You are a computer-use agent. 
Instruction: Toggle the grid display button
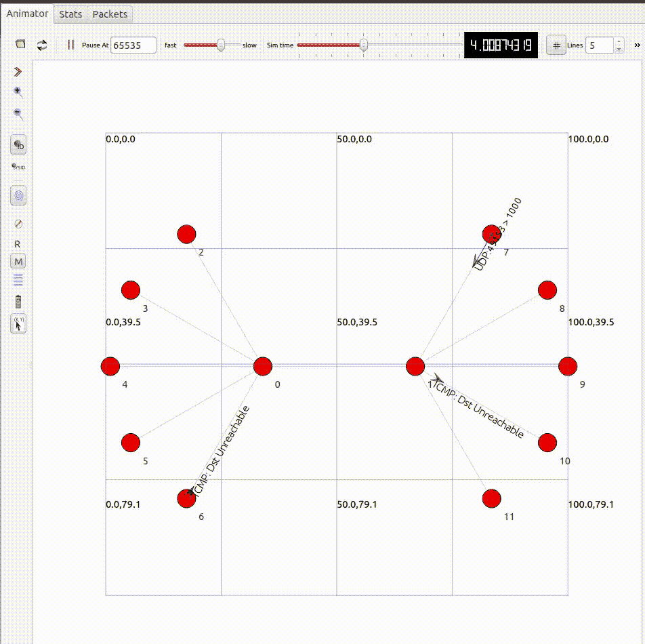click(556, 45)
